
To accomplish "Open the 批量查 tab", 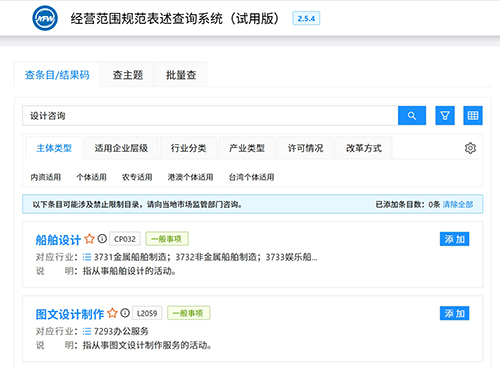I will point(181,75).
